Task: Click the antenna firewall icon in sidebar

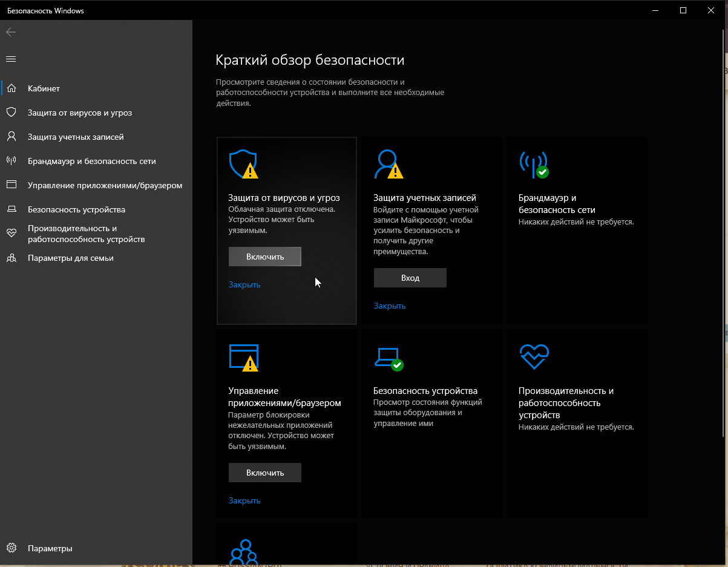Action: (11, 161)
